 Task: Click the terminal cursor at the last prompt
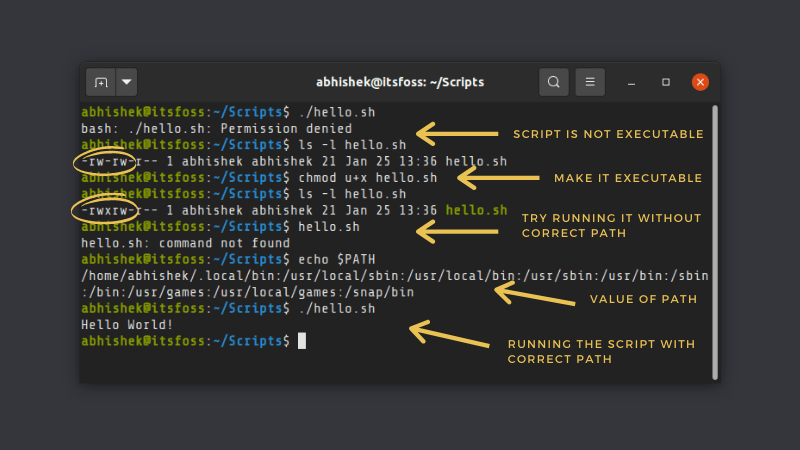(x=301, y=341)
